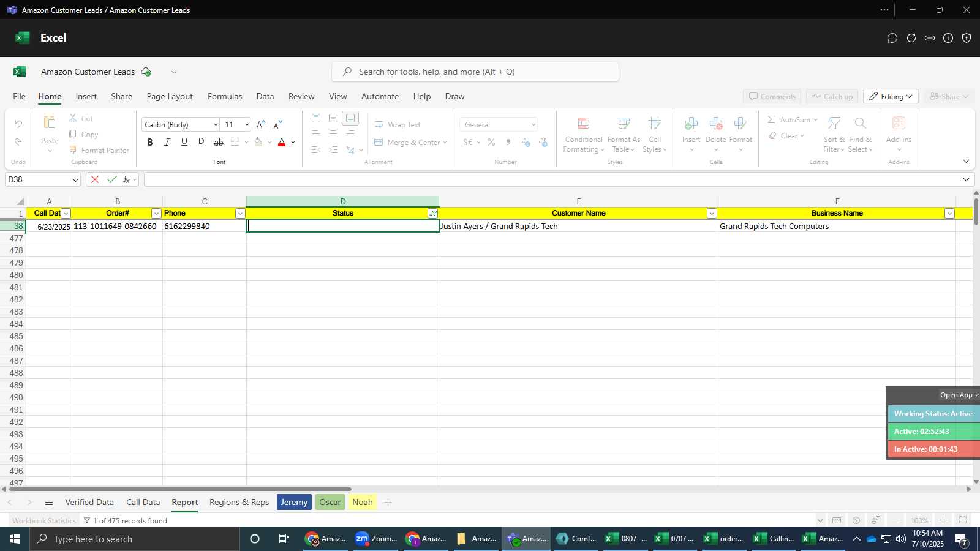Click the Windows Start button
This screenshot has height=551, width=980.
[x=15, y=539]
